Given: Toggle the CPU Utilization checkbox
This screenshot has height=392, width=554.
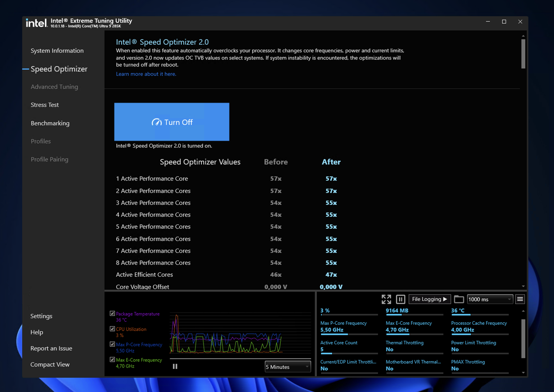Looking at the screenshot, I should click(x=112, y=329).
